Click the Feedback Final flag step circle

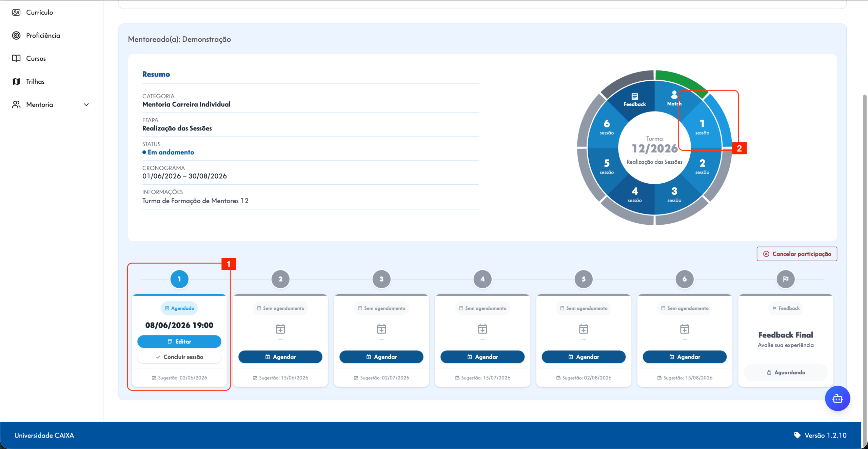click(786, 279)
